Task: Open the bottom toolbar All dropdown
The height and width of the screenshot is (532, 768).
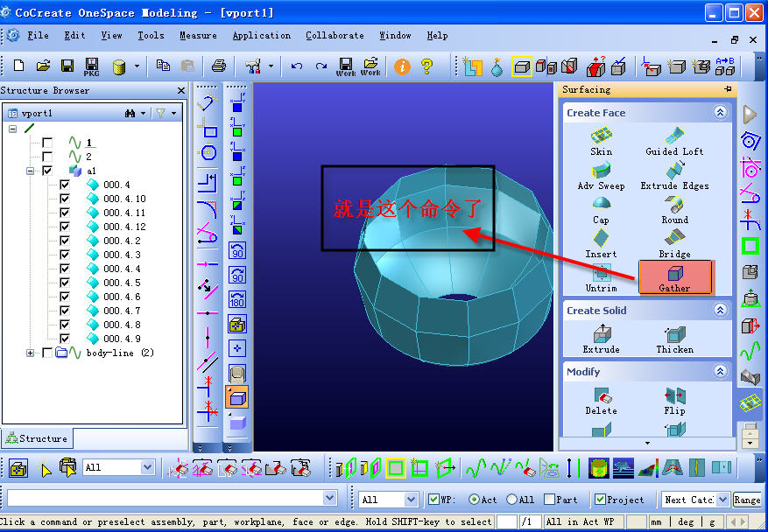Action: click(147, 467)
